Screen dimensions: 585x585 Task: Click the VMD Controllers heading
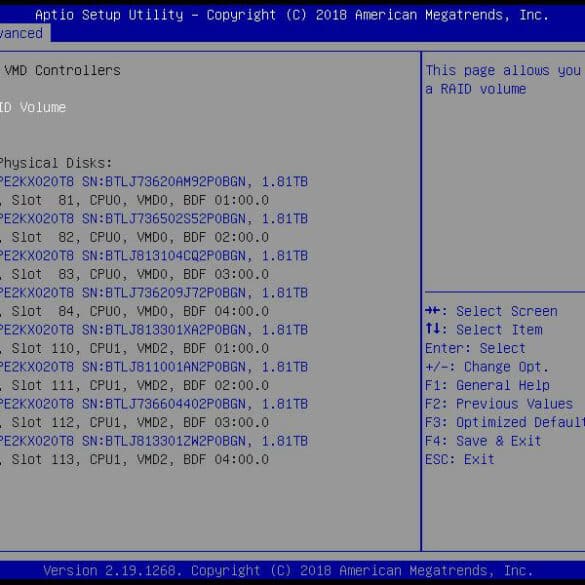(62, 71)
